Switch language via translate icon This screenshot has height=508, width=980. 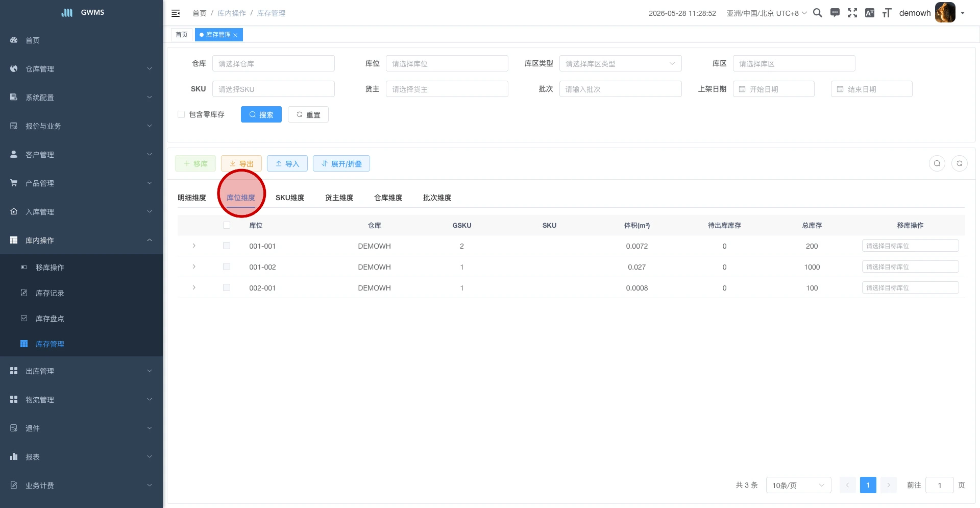click(x=870, y=13)
